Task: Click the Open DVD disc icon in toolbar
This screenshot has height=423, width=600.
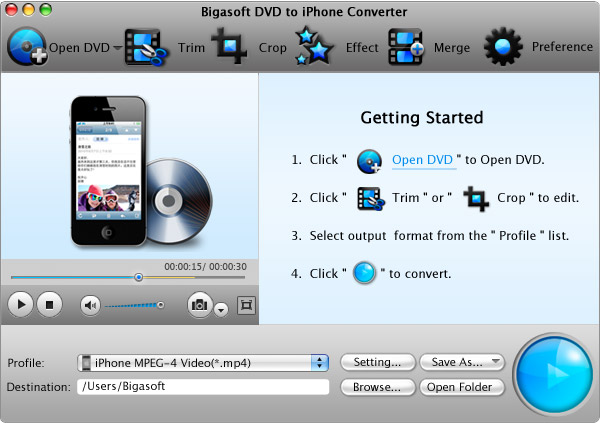Action: pos(26,46)
